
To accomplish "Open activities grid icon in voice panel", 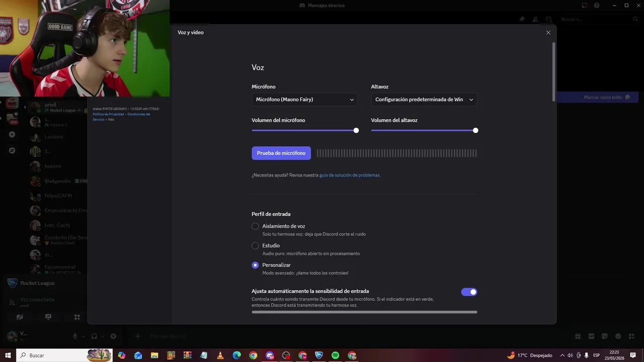I will (77, 317).
